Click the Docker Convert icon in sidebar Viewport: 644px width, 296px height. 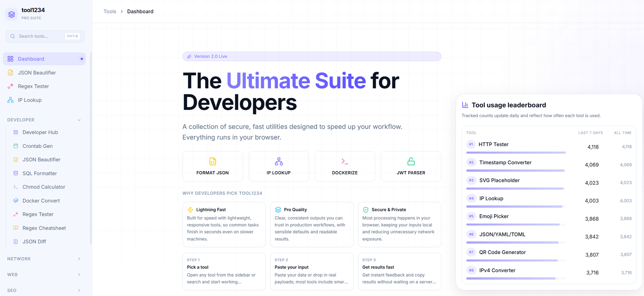pos(16,201)
